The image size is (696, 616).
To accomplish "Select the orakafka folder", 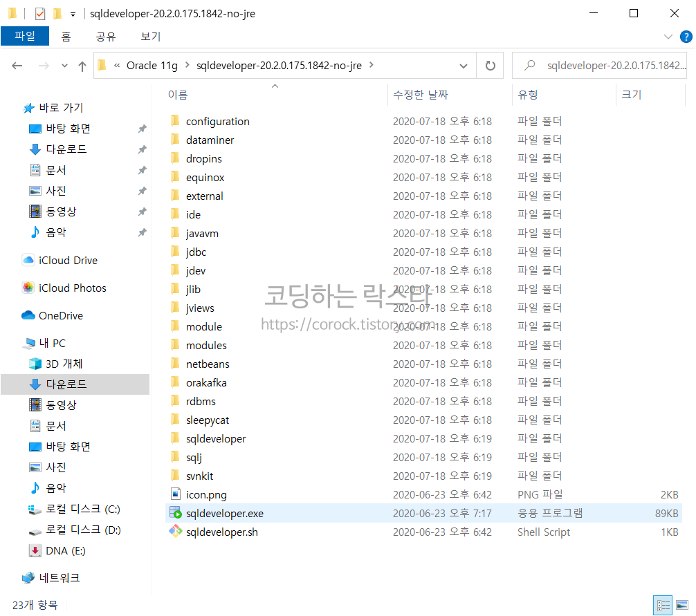I will pos(206,383).
